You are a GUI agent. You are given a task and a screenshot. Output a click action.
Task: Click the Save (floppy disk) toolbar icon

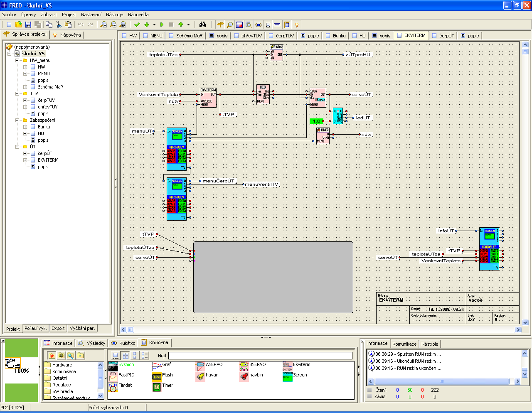click(28, 25)
